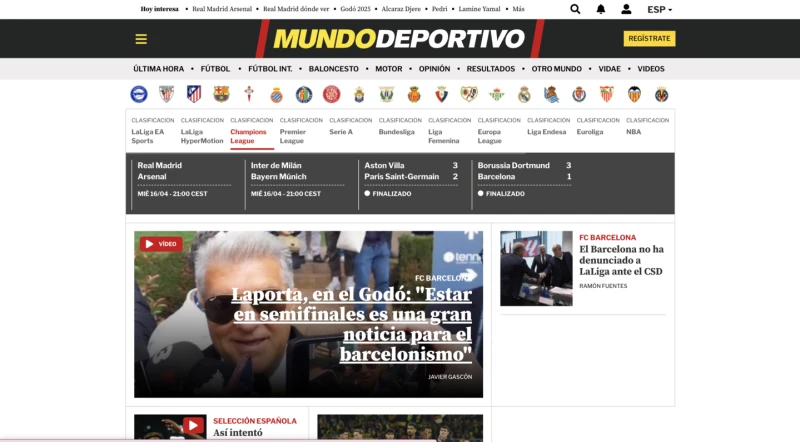Open 'Real Madrid Arsenal' trending topic
800x442 pixels.
(x=222, y=9)
